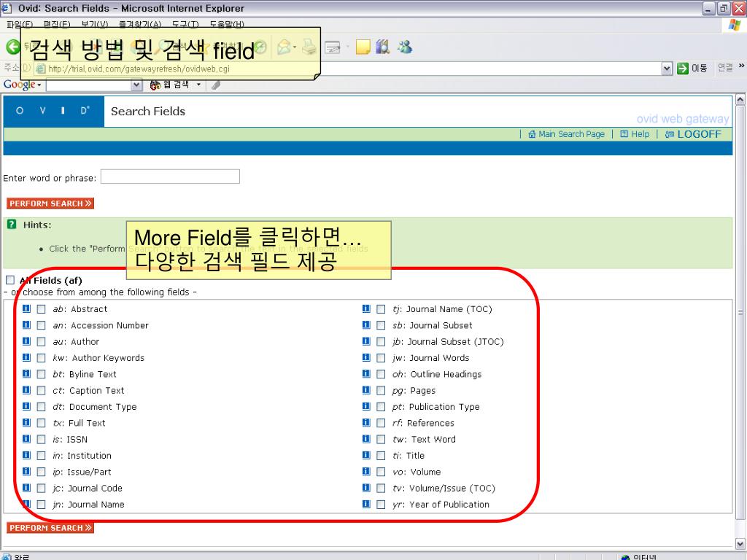The image size is (747, 560).
Task: Open info icon for Pages field
Action: (x=366, y=390)
